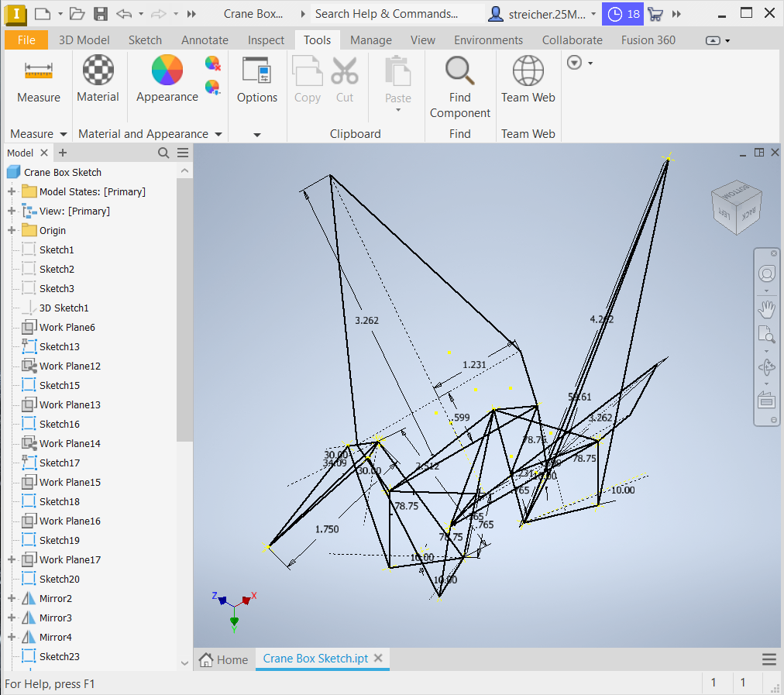Image resolution: width=784 pixels, height=695 pixels.
Task: Expand the Mirror2 feature
Action: [12, 598]
